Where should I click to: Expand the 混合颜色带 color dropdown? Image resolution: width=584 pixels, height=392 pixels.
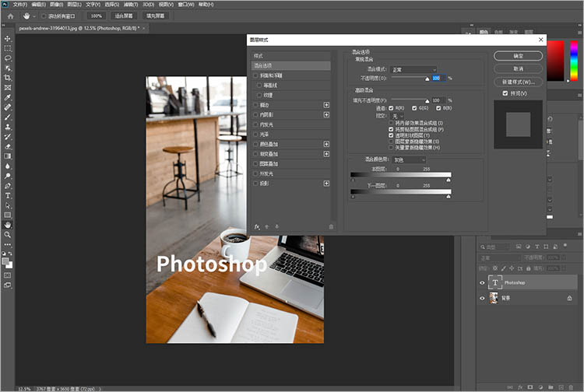point(410,159)
